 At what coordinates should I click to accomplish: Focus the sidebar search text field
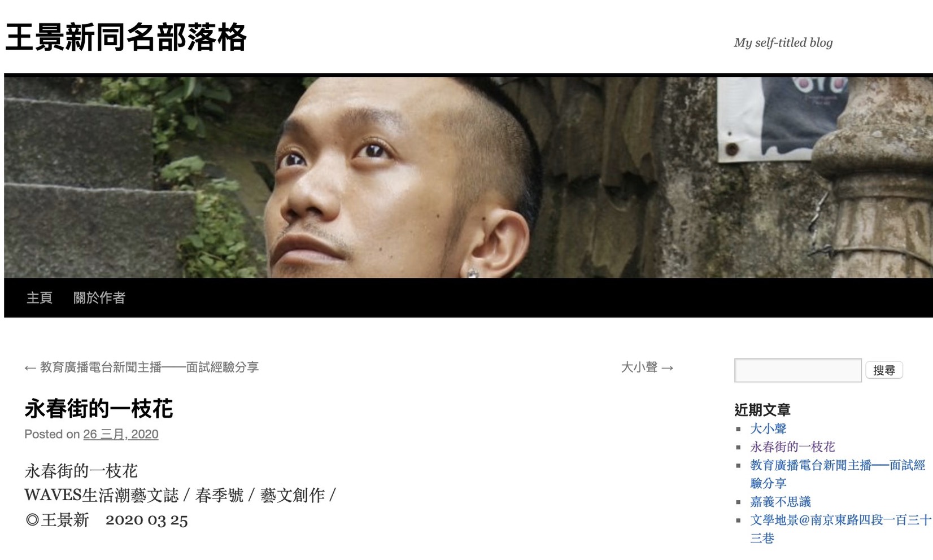(x=797, y=370)
